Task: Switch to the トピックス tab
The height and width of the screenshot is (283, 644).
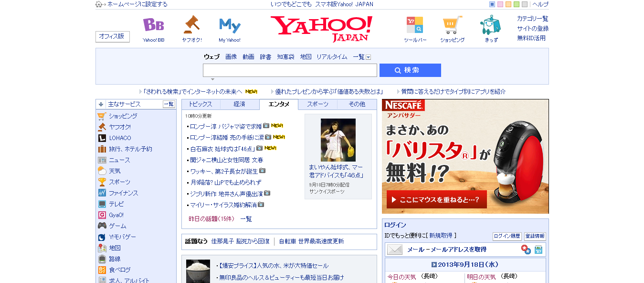Action: point(201,104)
